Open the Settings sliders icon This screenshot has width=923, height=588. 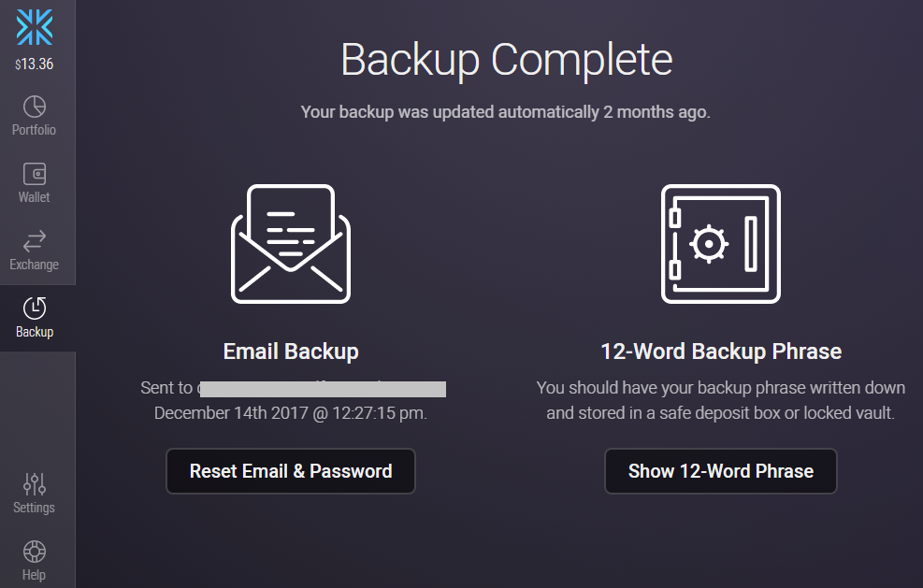35,484
